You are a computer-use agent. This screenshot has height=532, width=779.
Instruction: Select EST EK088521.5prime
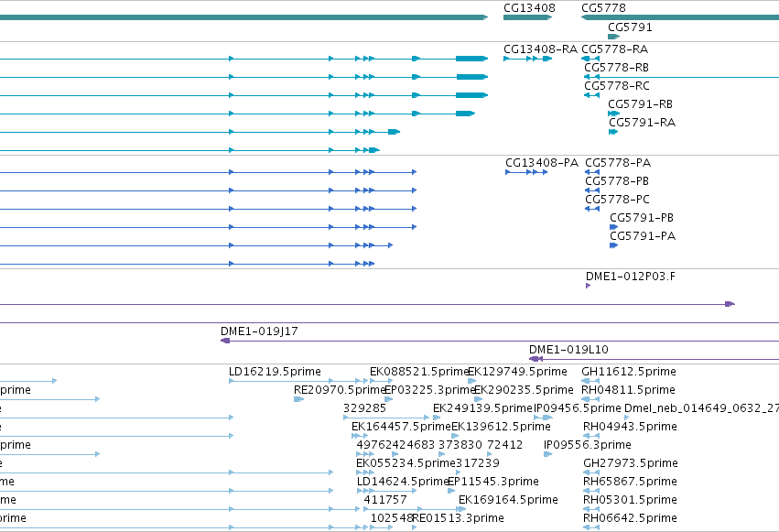tap(382, 381)
